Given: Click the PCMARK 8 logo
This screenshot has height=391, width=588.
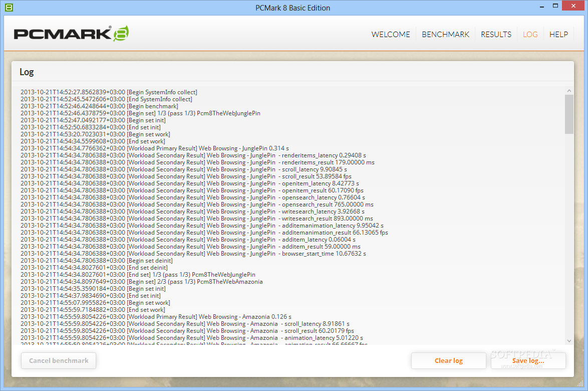Looking at the screenshot, I should [x=71, y=34].
